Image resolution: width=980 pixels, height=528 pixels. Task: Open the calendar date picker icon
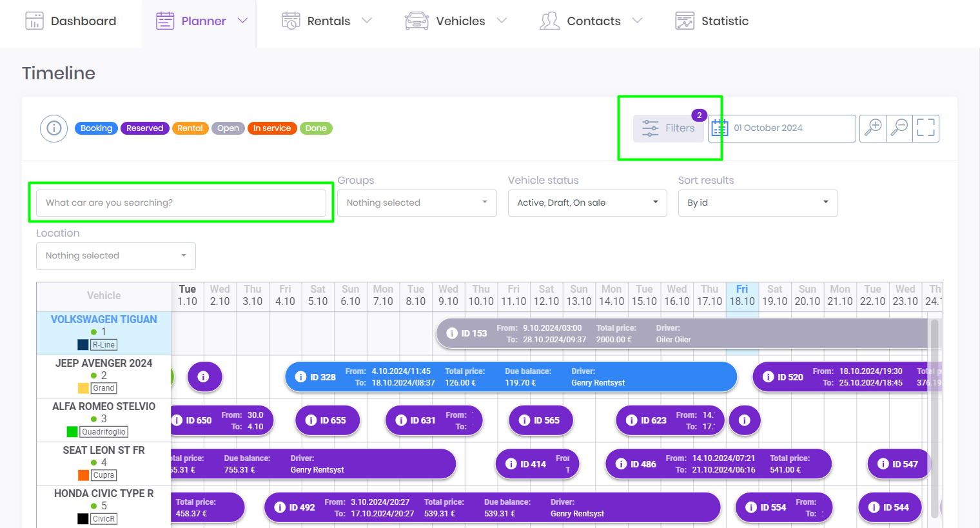click(x=720, y=128)
